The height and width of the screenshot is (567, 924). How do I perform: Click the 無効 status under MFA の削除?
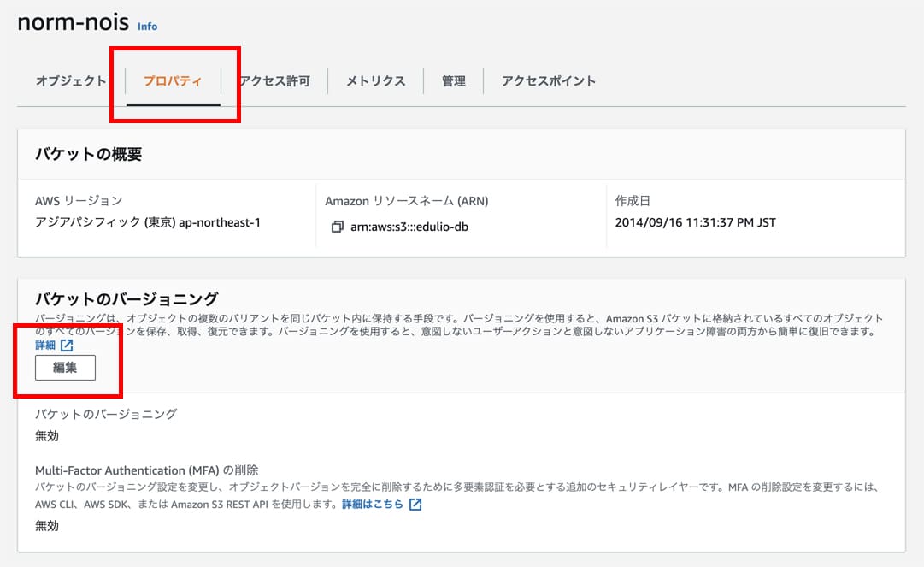pos(47,526)
